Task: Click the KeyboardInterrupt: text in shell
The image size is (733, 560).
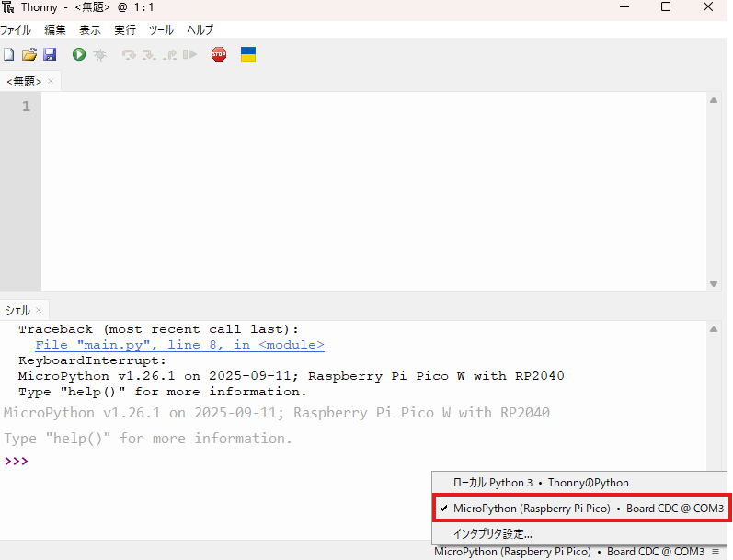Action: click(92, 360)
